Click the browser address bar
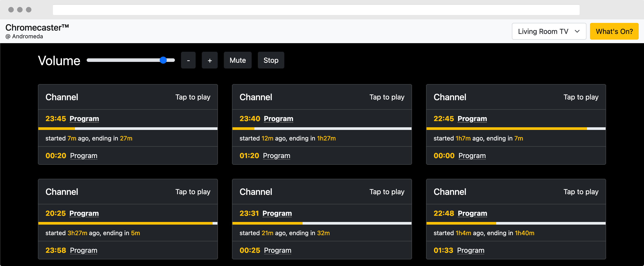644x266 pixels. point(316,10)
